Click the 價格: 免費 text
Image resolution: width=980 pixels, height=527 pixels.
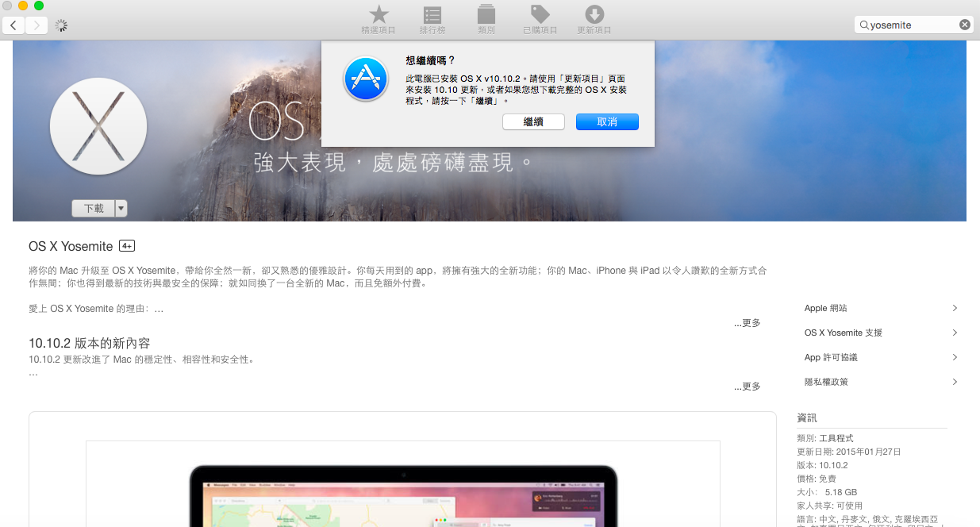click(817, 479)
